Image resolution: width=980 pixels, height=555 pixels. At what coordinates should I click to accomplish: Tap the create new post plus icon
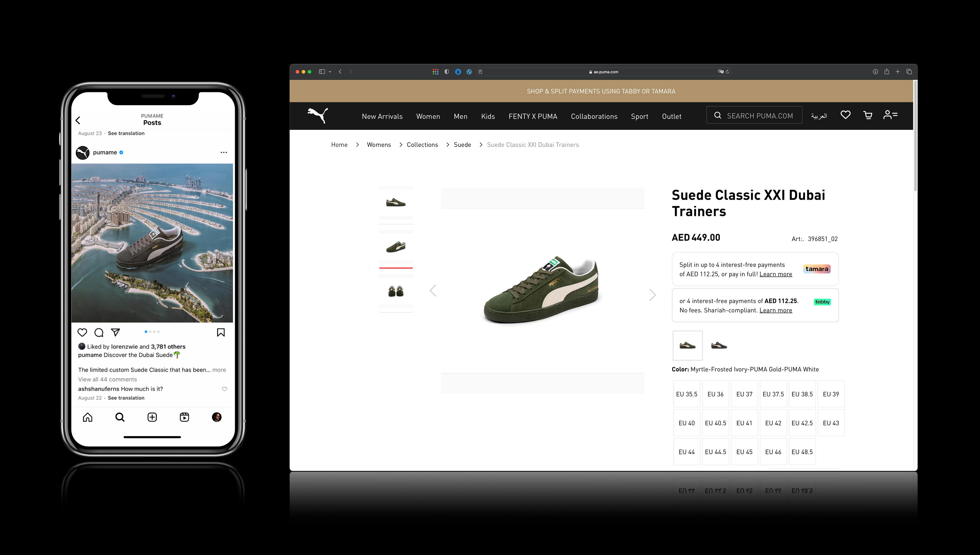click(x=152, y=417)
